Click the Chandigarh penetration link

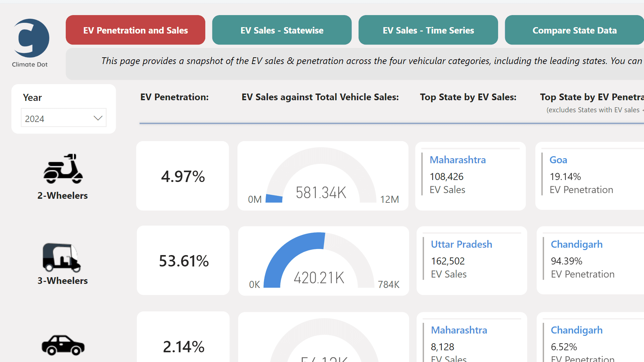(576, 244)
